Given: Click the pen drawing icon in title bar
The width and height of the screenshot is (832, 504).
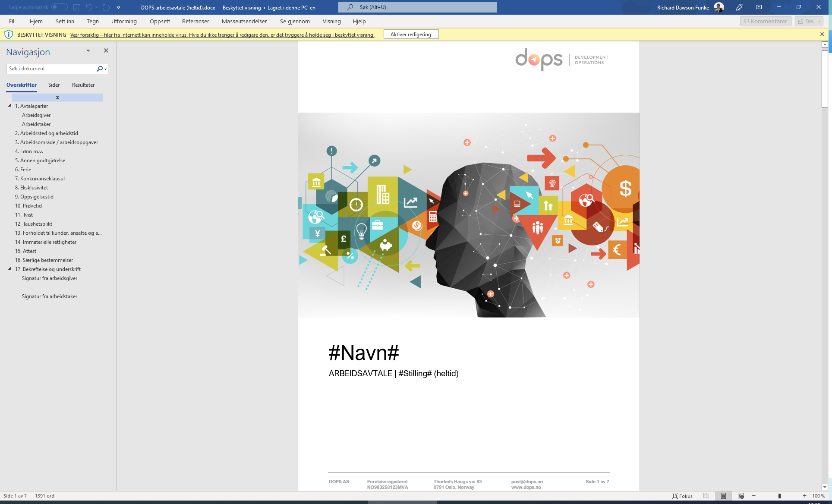Looking at the screenshot, I should [x=739, y=7].
